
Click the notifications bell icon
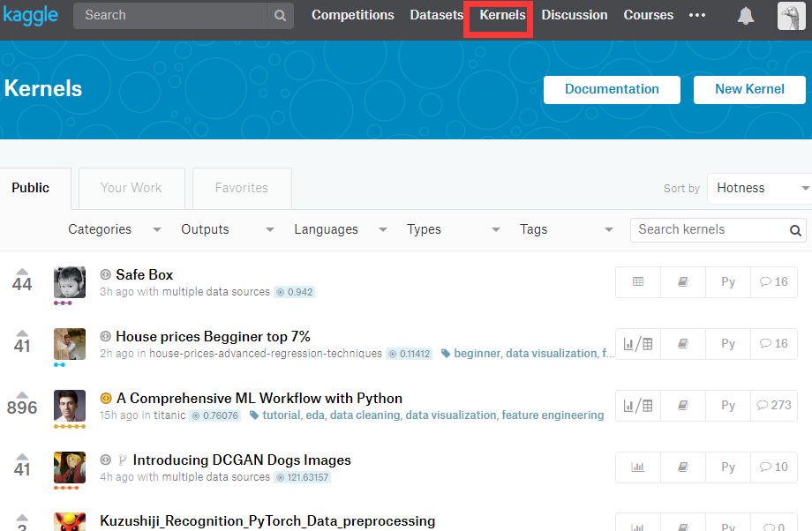coord(746,16)
